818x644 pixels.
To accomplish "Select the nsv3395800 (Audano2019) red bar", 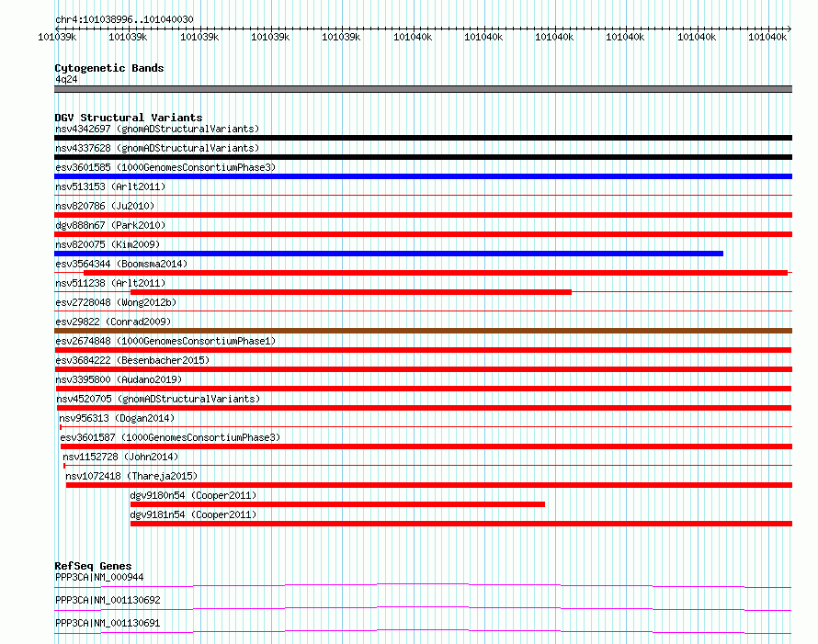I will click(x=424, y=389).
